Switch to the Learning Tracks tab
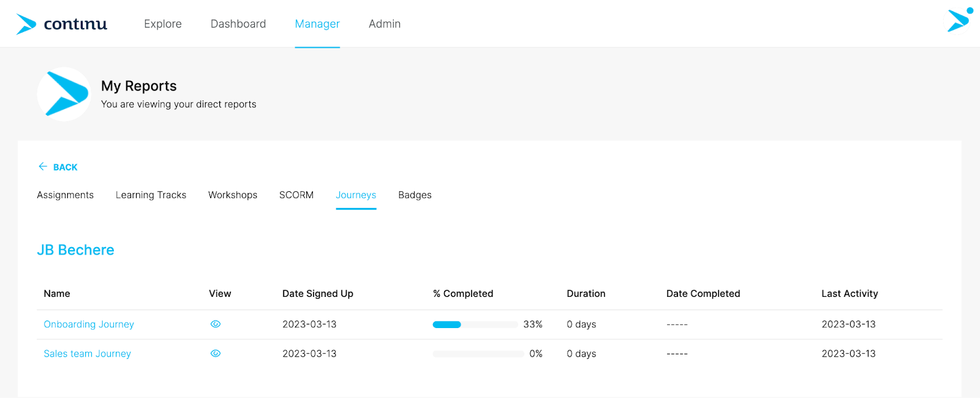This screenshot has height=398, width=980. point(151,195)
